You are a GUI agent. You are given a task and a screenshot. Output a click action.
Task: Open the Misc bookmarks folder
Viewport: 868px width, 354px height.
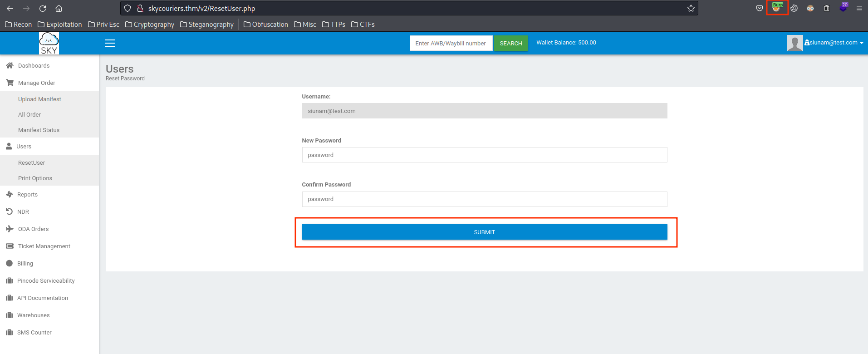point(305,25)
